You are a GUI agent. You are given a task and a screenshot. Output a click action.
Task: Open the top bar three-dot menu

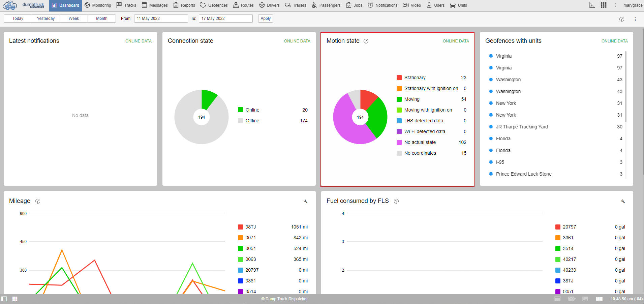click(615, 5)
